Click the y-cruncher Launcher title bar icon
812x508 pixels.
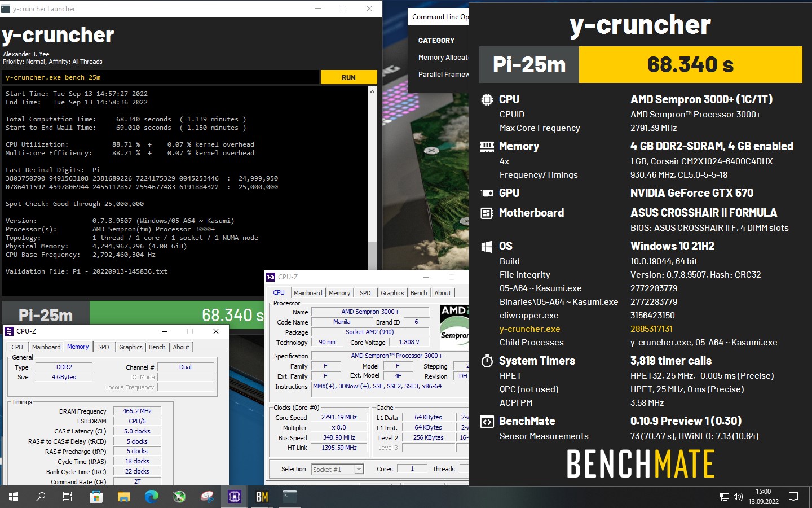click(6, 8)
